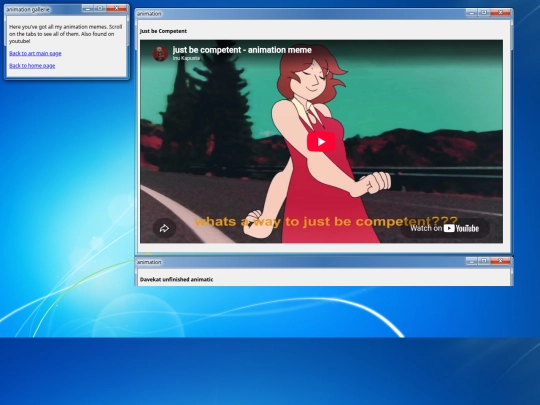
Task: Click 'Davekat unfinished animatic' heading text
Action: coord(176,279)
